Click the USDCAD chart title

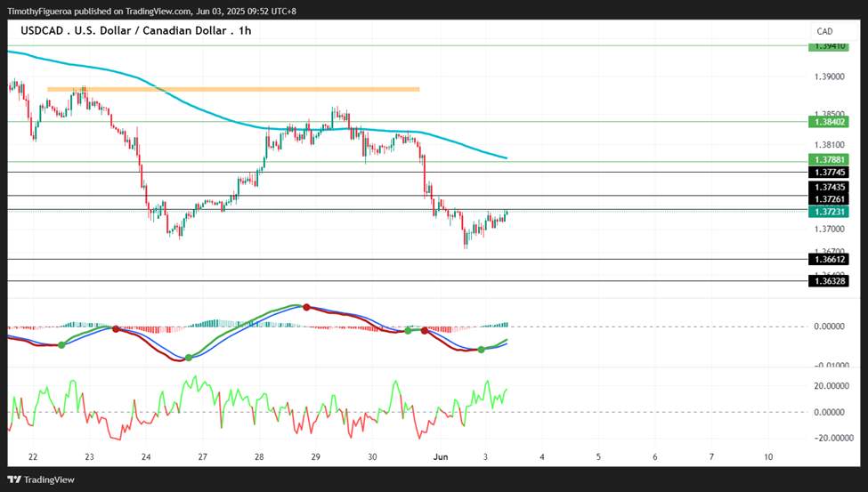pyautogui.click(x=135, y=31)
